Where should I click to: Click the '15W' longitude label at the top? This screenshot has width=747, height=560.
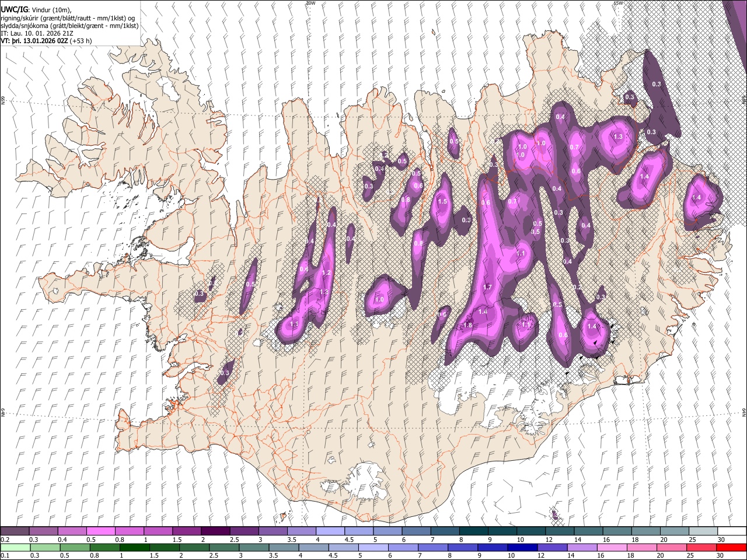click(x=617, y=3)
